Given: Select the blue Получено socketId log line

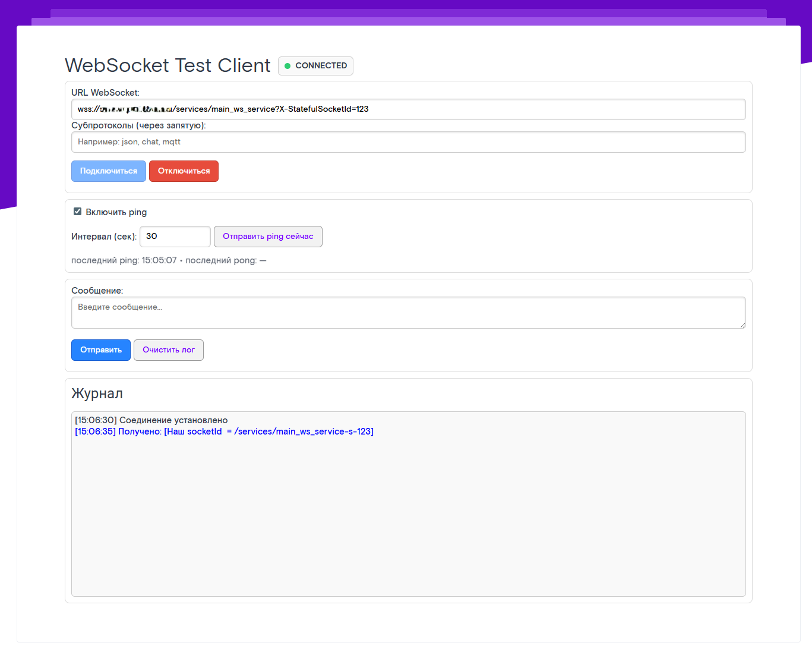Looking at the screenshot, I should point(224,432).
